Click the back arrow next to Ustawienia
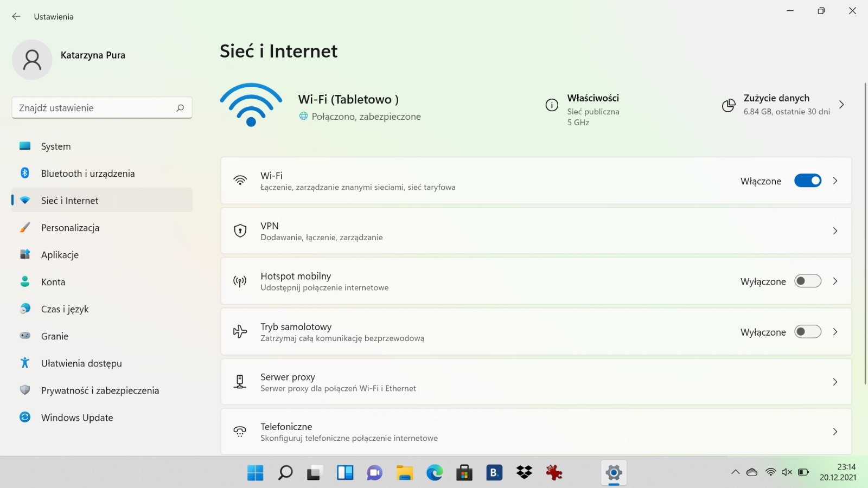Image resolution: width=868 pixels, height=488 pixels. (16, 16)
